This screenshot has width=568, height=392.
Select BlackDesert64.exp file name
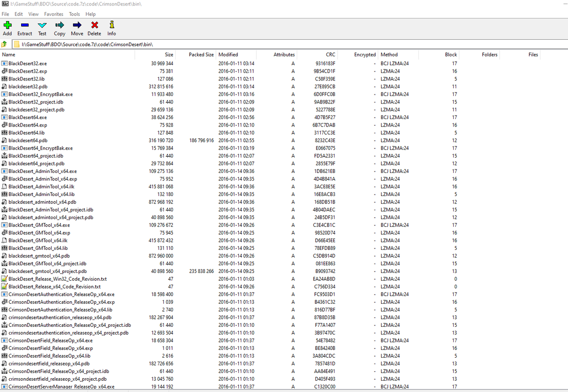(x=28, y=125)
